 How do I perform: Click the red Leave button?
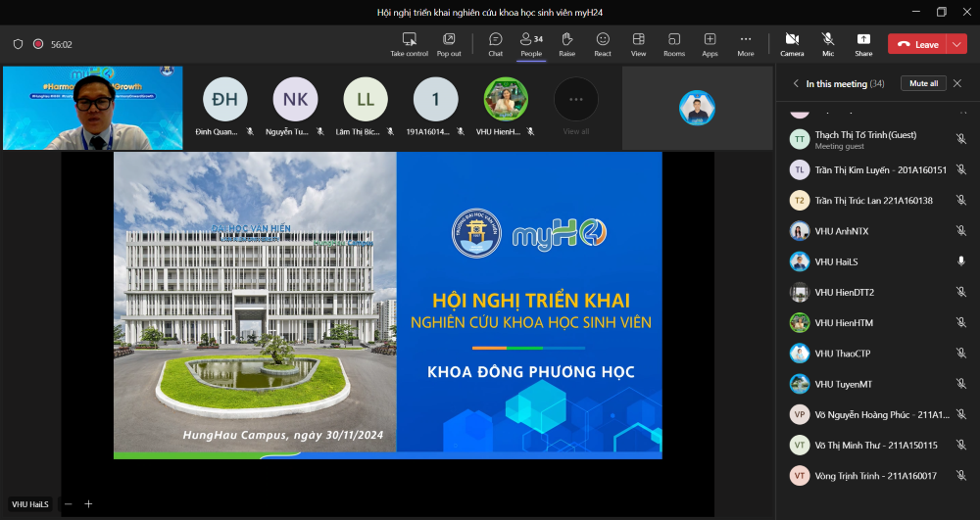click(917, 44)
